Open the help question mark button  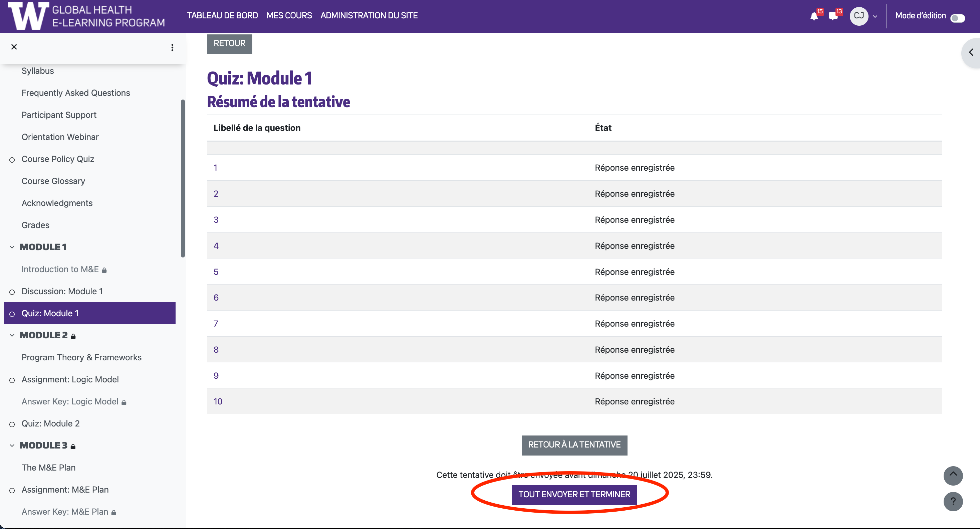point(953,501)
